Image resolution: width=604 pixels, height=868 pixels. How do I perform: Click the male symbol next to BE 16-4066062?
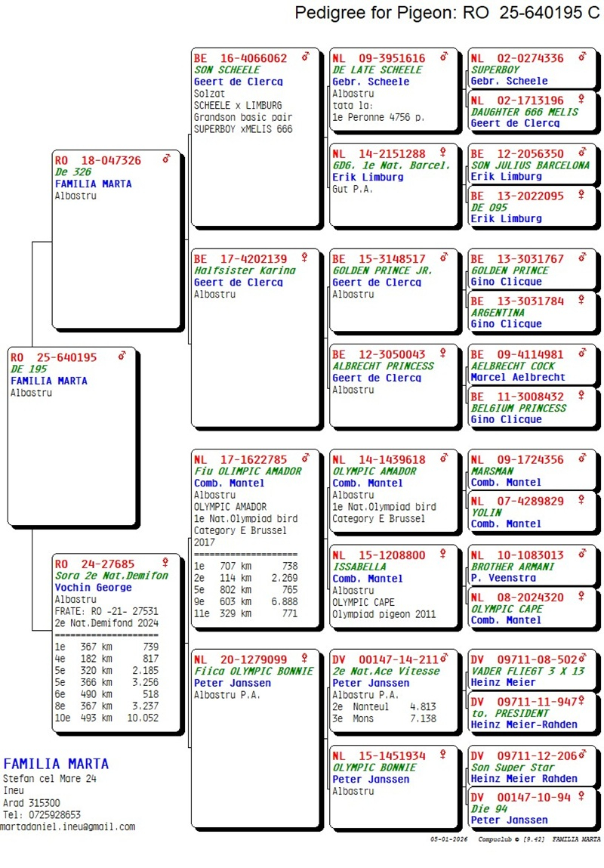[x=306, y=57]
